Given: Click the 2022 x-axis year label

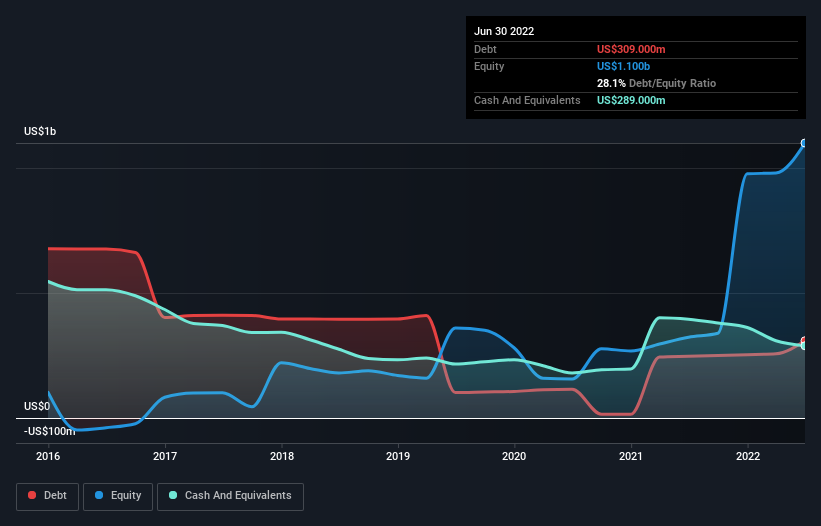Looking at the screenshot, I should point(748,456).
